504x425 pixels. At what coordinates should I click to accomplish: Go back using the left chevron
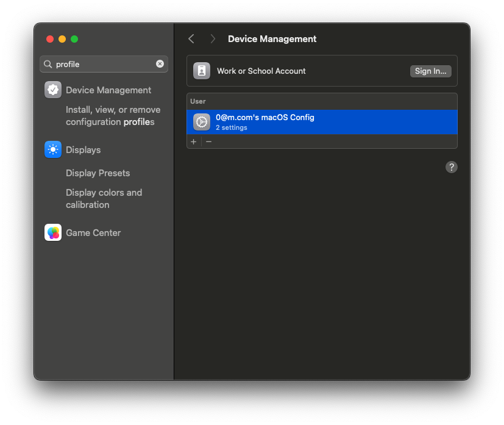click(191, 39)
